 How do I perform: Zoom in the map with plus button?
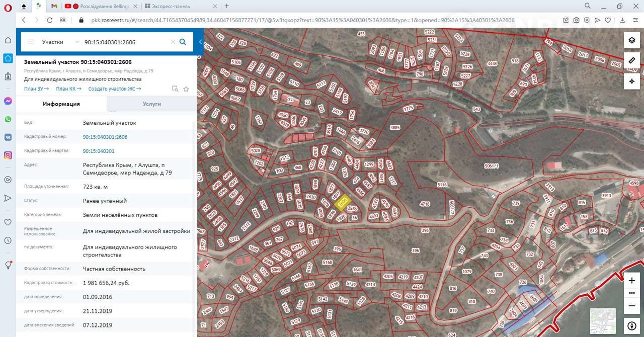[x=632, y=281]
